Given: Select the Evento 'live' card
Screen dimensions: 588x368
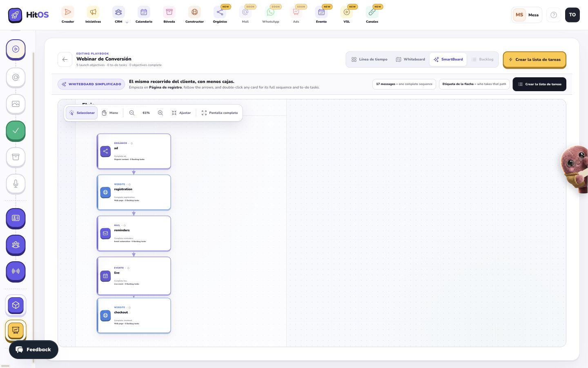Looking at the screenshot, I should 134,276.
